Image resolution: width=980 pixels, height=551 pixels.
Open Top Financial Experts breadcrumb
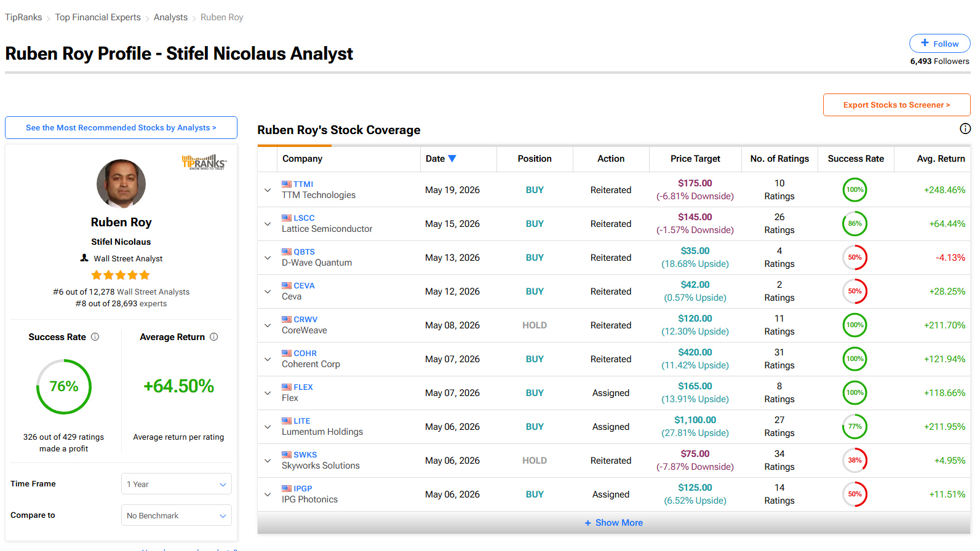(98, 17)
